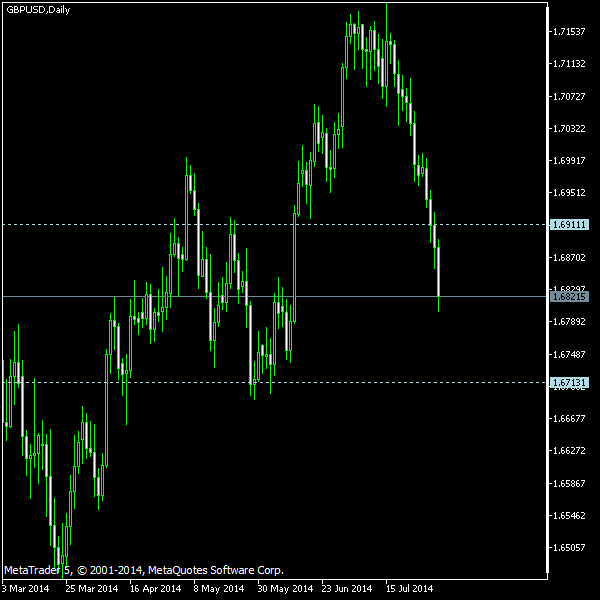This screenshot has height=600, width=600.
Task: Click the 1.71132 price axis value
Action: 569,64
